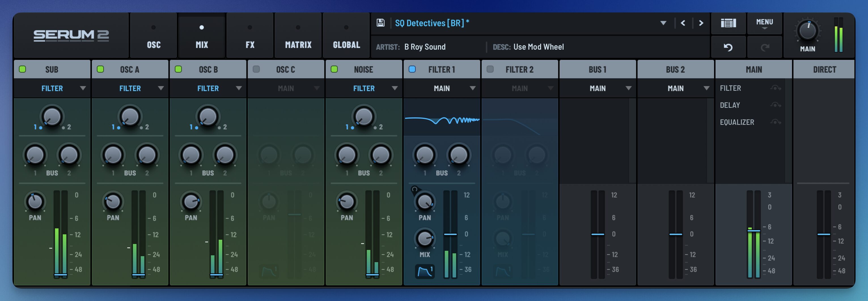Click the BUS 2 level fader handle
Screen dimensions: 868x301
(x=676, y=234)
